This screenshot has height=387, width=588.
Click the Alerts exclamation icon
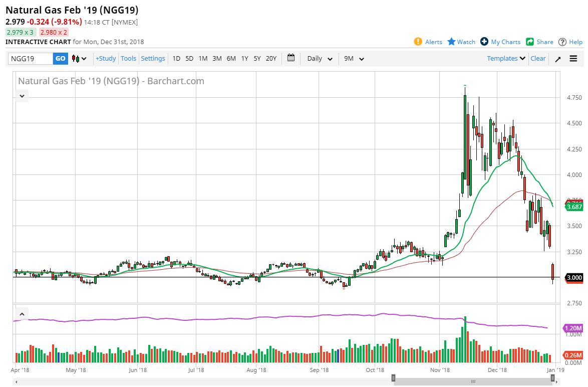[418, 42]
